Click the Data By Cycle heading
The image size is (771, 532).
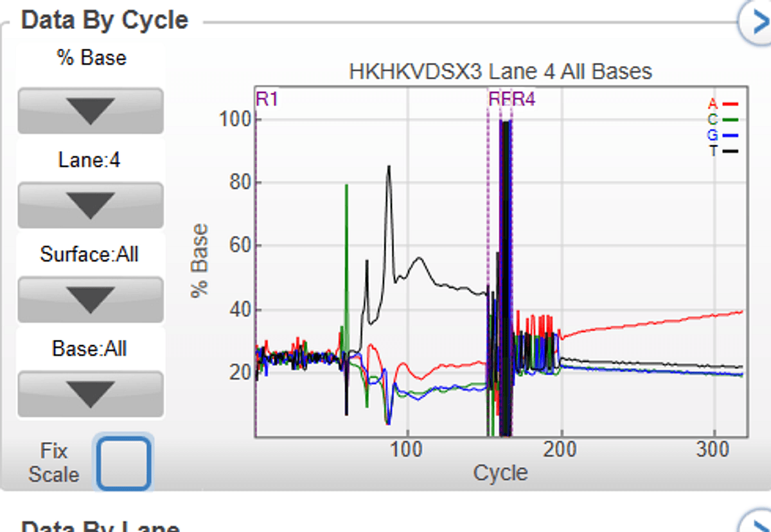105,20
